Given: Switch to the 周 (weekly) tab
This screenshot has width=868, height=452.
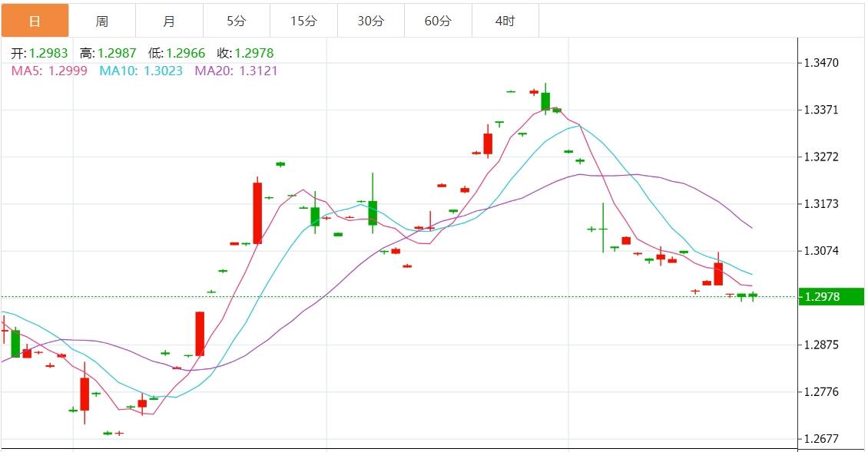Looking at the screenshot, I should click(x=102, y=21).
